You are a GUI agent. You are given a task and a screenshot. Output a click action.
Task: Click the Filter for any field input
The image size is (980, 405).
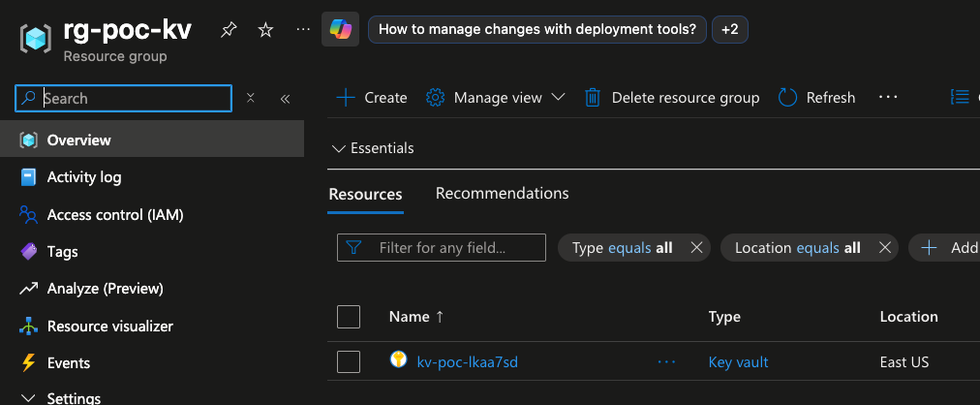pos(442,247)
